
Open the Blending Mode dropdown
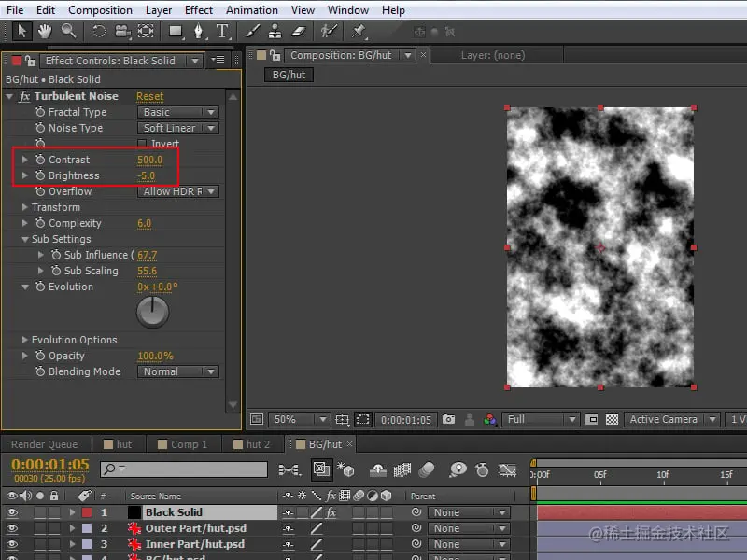[179, 371]
